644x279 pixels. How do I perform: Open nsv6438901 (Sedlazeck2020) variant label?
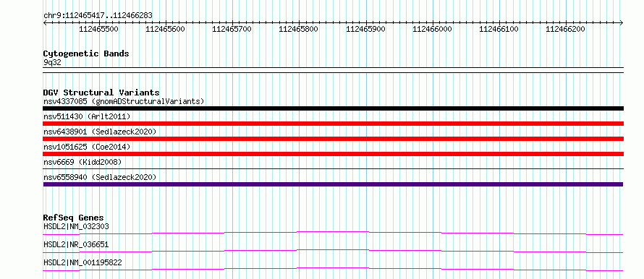pos(100,132)
